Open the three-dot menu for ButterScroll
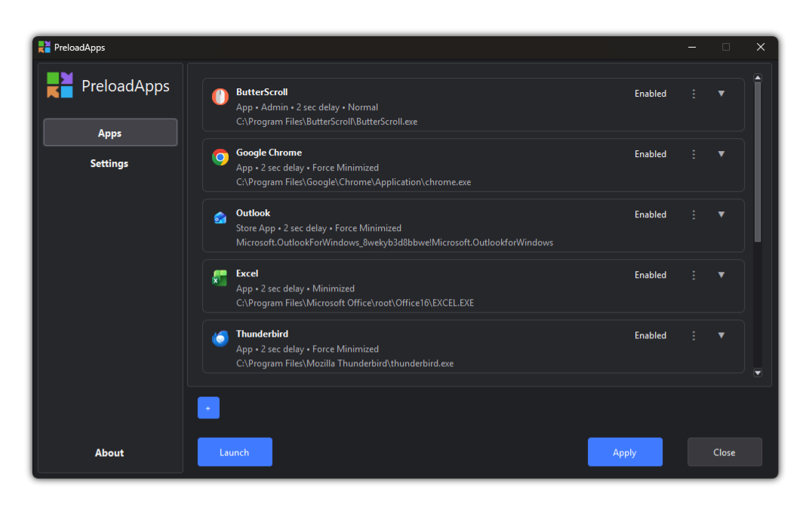 pyautogui.click(x=694, y=94)
